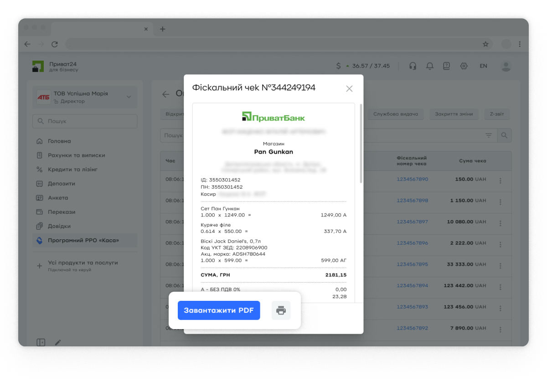Viewport: 547px width, 392px height.
Task: Open the help question mark icon
Action: tap(447, 66)
